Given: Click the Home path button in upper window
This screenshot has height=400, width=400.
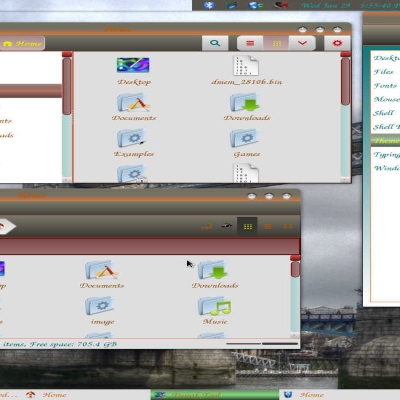Looking at the screenshot, I should click(23, 43).
